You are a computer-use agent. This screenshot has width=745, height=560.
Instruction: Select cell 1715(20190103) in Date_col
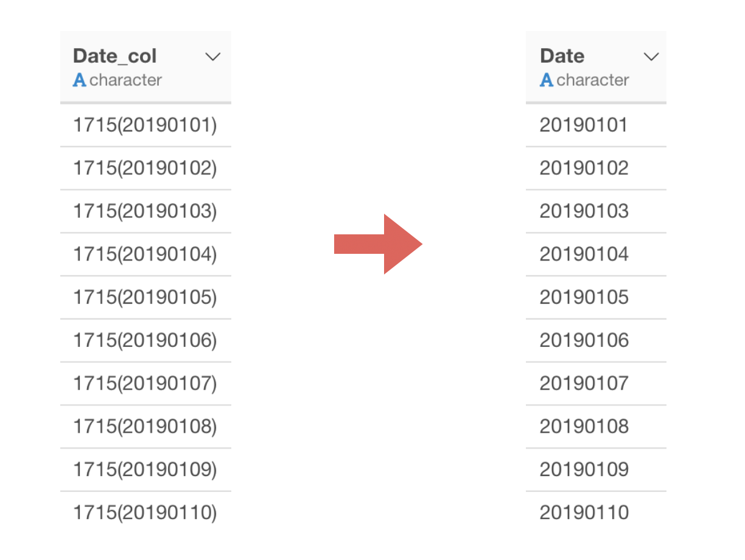coord(145,211)
